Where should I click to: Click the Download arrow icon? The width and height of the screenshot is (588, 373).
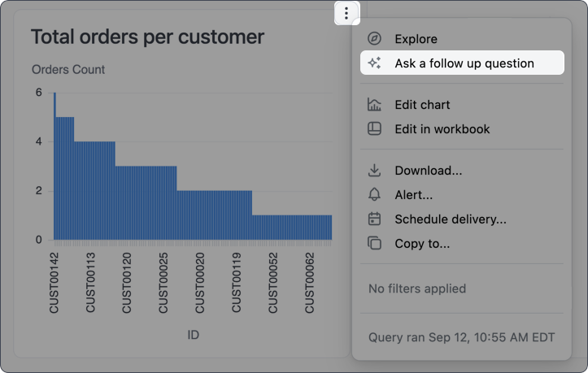[x=374, y=171]
